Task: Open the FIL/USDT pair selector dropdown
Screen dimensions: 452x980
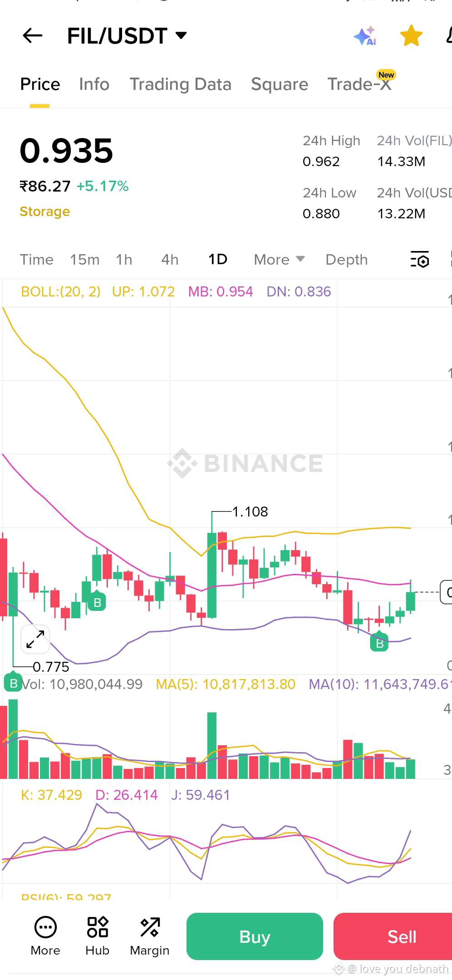Action: (127, 36)
